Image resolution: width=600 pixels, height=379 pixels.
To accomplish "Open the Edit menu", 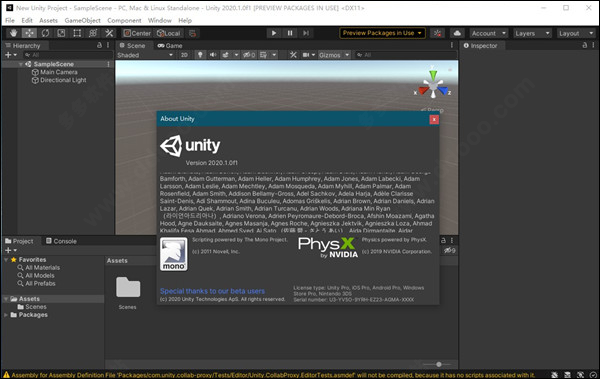I will 27,20.
